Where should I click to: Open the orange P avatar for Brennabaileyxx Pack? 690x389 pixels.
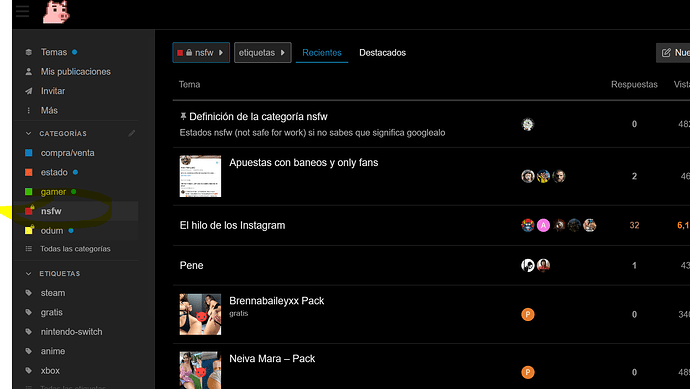tap(528, 314)
